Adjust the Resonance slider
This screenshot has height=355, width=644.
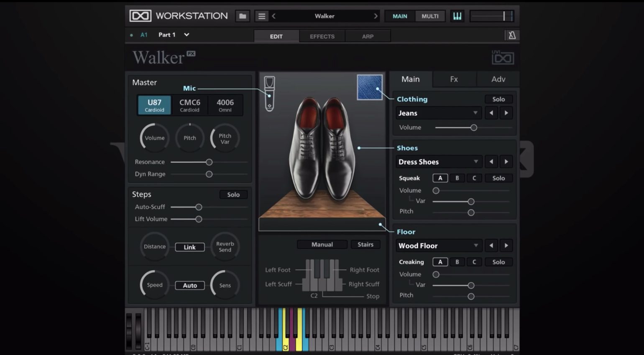point(209,162)
